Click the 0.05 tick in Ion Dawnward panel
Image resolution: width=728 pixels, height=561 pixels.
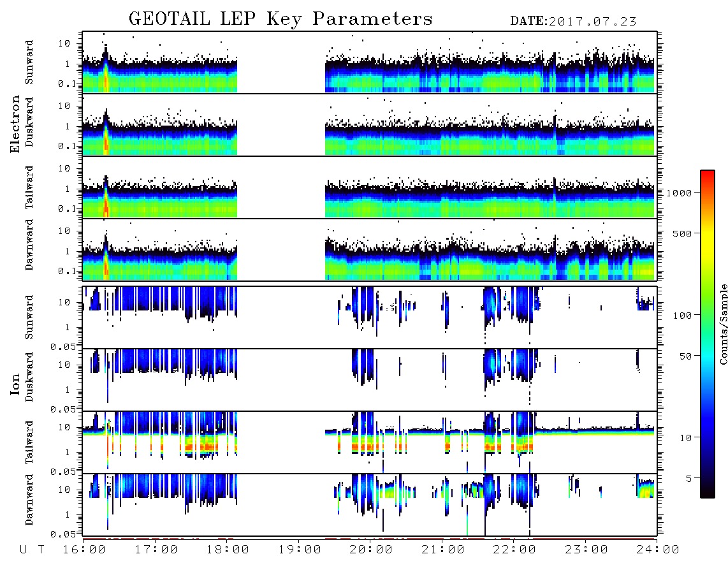click(62, 534)
